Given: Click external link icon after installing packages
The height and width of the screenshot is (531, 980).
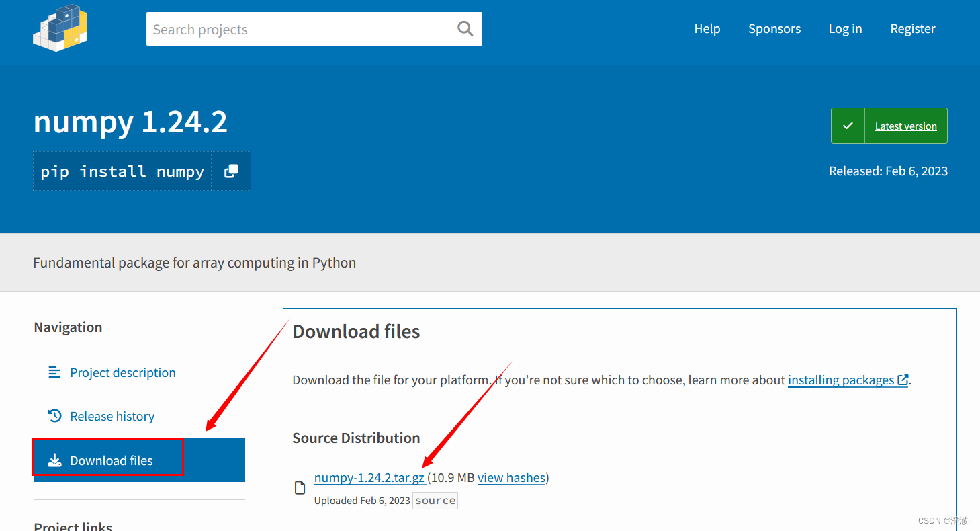Looking at the screenshot, I should 903,380.
